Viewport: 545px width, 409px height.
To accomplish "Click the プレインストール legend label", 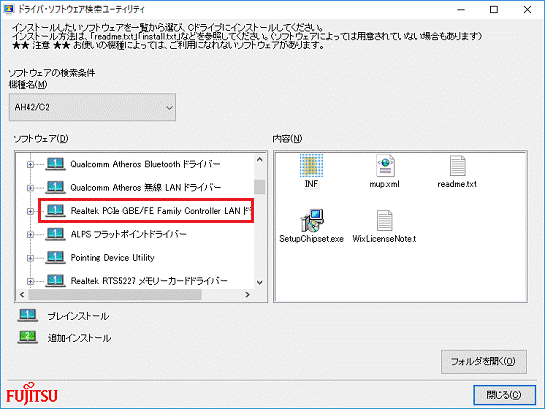I will [79, 316].
